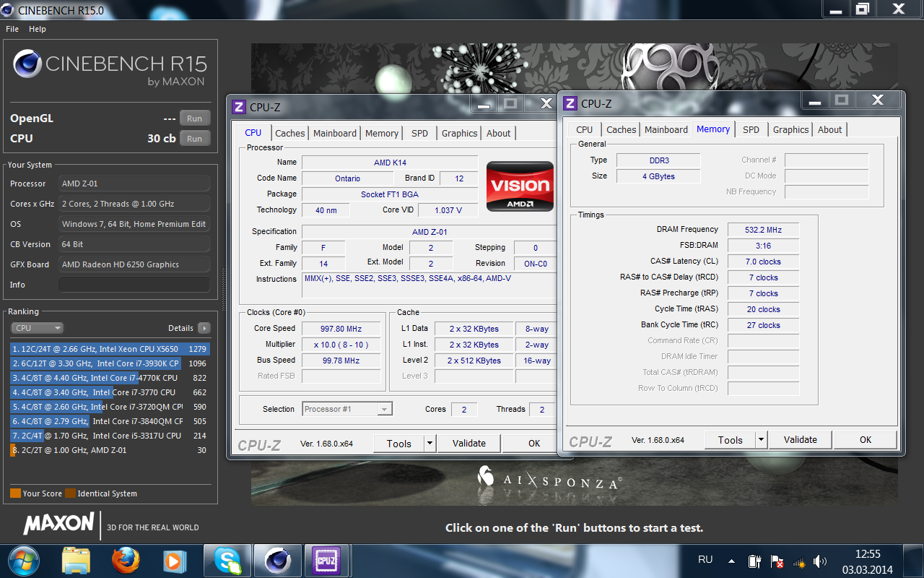Switch to Cinebench taskbar icon

point(278,561)
